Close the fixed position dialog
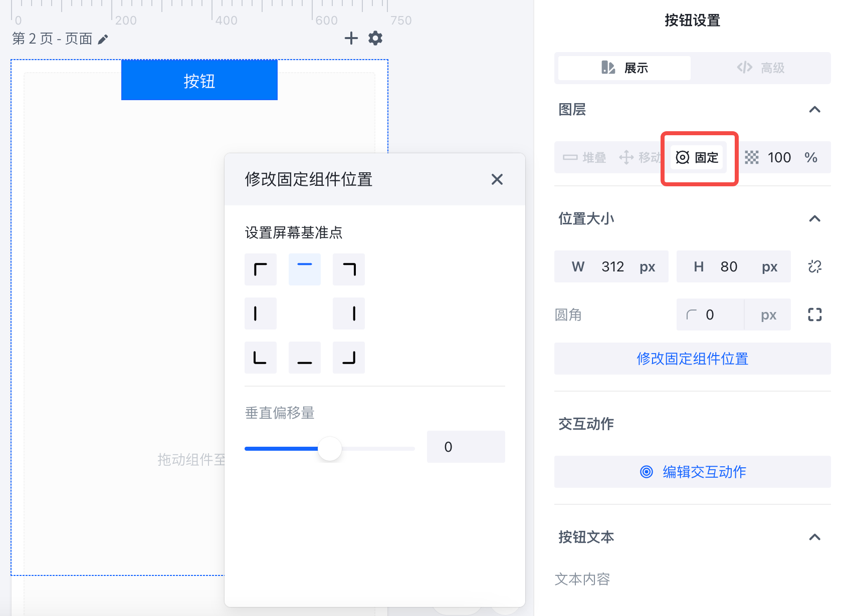 pyautogui.click(x=497, y=179)
